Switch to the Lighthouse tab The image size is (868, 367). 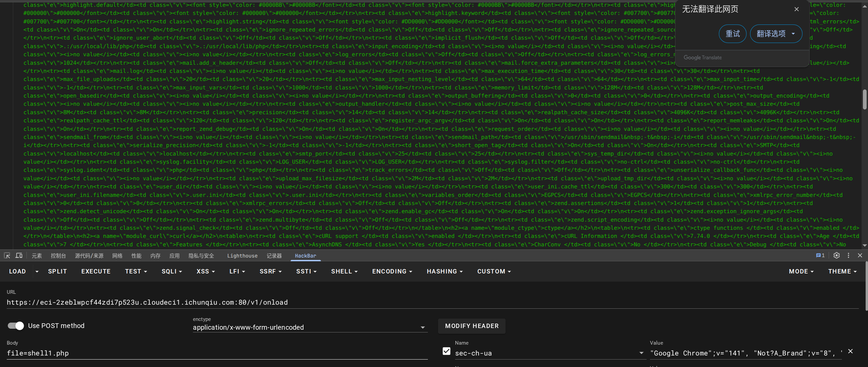click(x=242, y=256)
